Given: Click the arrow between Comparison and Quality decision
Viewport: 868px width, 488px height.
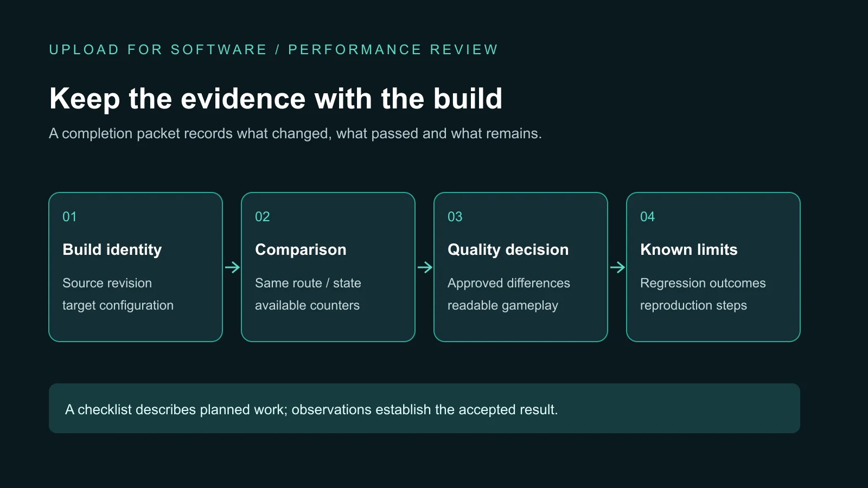Looking at the screenshot, I should 425,267.
